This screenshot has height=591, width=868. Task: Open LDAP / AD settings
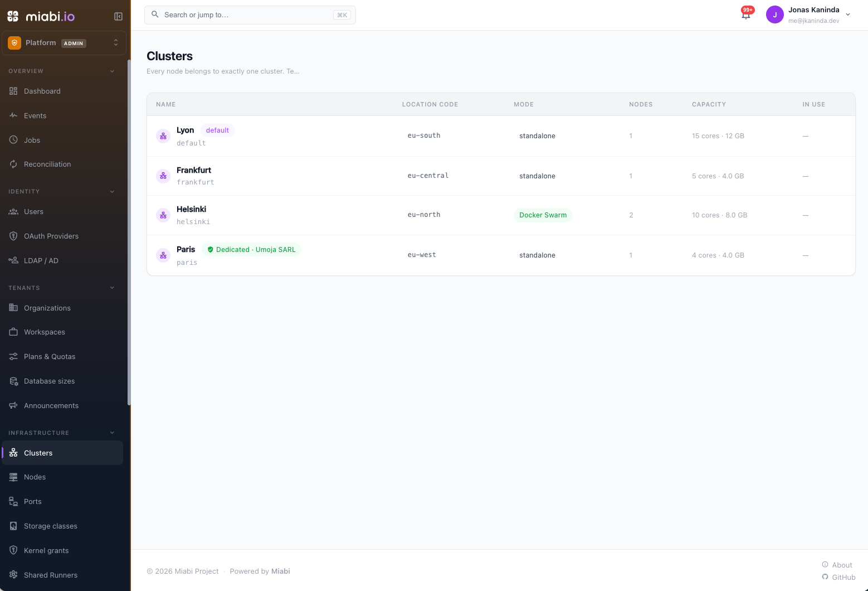tap(62, 261)
